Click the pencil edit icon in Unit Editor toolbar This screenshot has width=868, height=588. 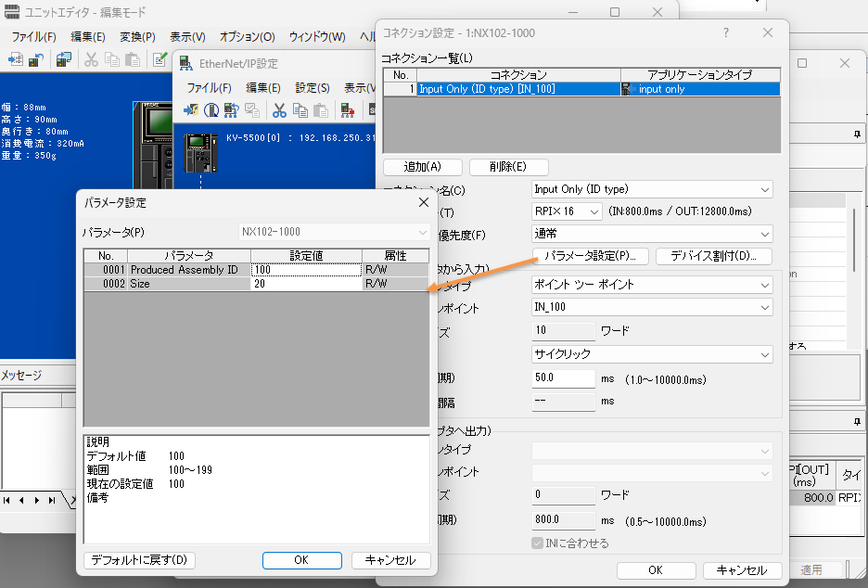(x=160, y=59)
